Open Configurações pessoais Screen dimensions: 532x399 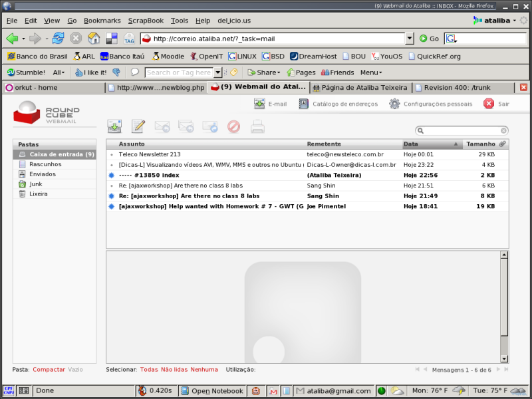pyautogui.click(x=430, y=104)
